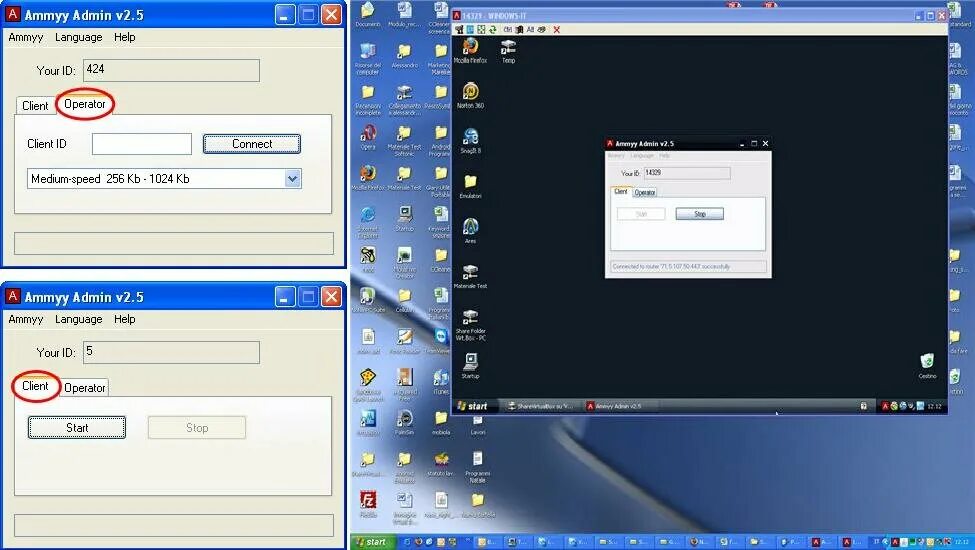Click the red Ammyy icon in remote system tray

[x=885, y=406]
